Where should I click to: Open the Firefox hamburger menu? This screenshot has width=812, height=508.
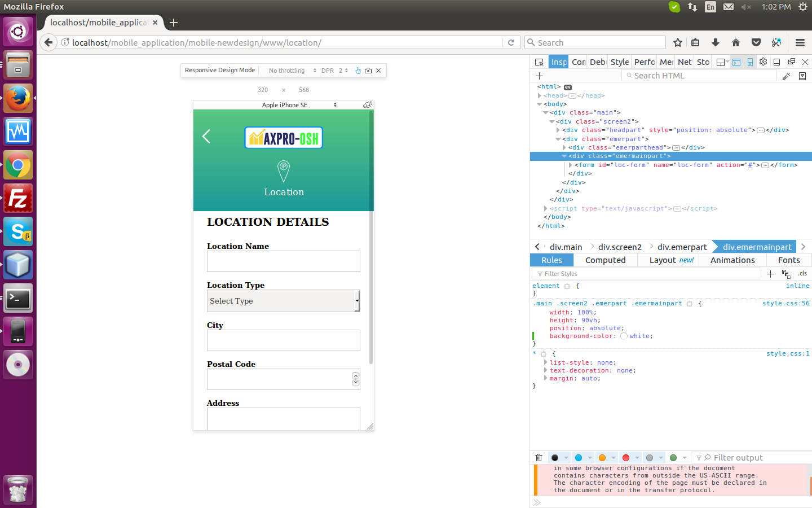point(800,43)
